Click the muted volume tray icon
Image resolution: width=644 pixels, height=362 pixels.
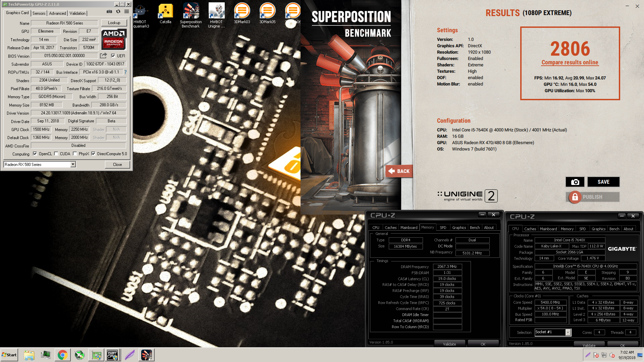coord(612,355)
